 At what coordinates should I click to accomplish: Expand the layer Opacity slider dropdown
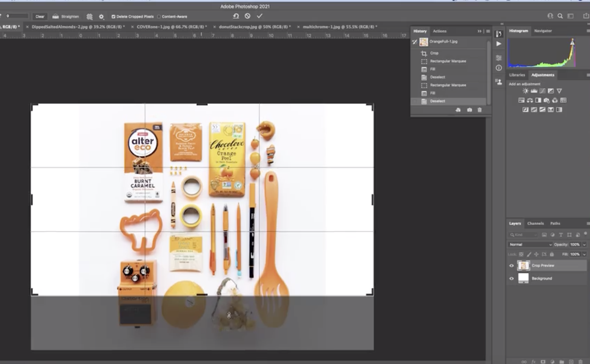click(x=584, y=245)
